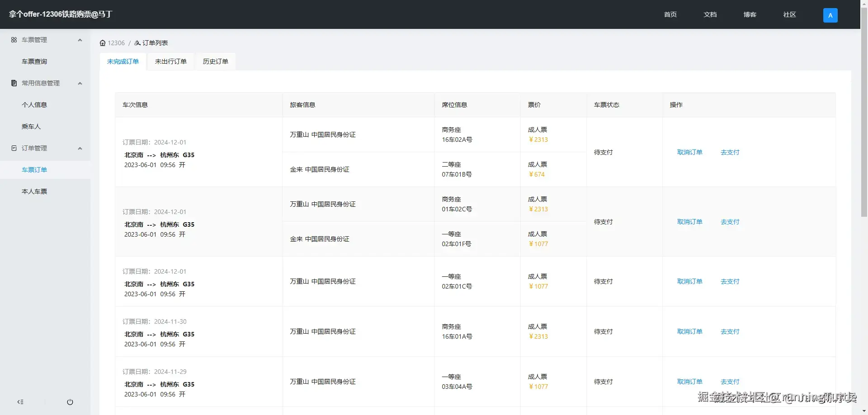The width and height of the screenshot is (868, 415).
Task: Cancel the order with seat 01车02C号
Action: point(690,222)
